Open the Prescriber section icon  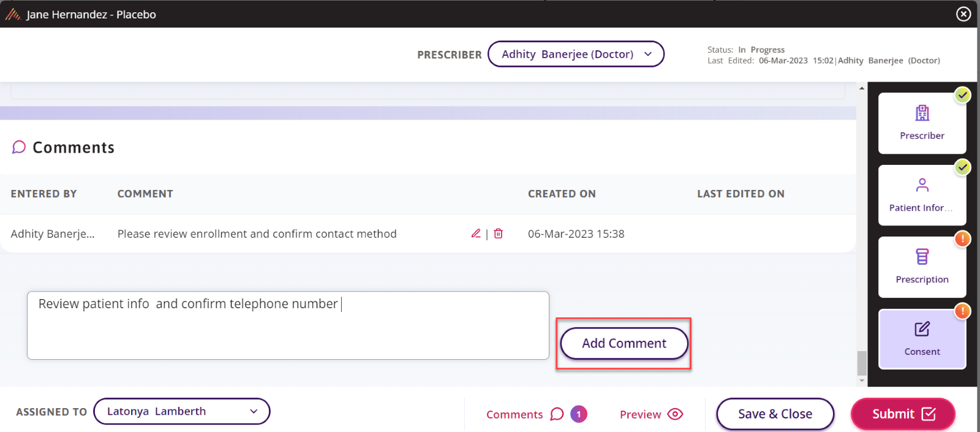click(922, 113)
